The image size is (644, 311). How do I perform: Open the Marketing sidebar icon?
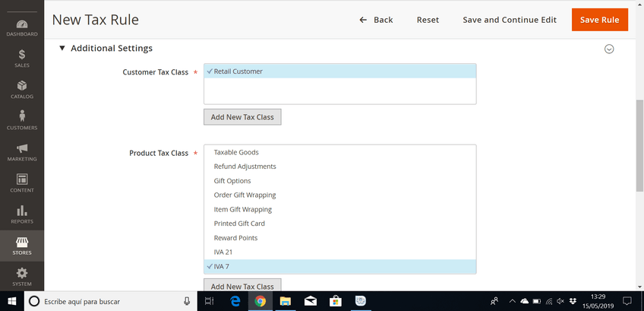[x=22, y=151]
